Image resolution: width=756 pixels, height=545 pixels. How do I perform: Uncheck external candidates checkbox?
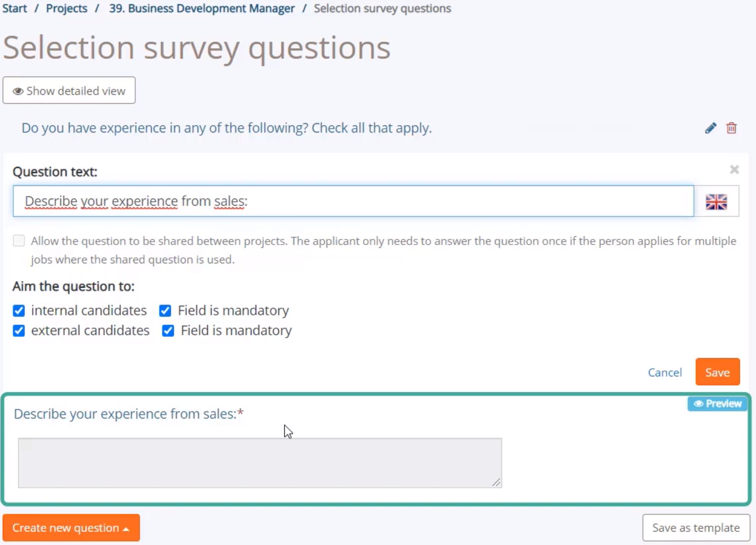19,331
